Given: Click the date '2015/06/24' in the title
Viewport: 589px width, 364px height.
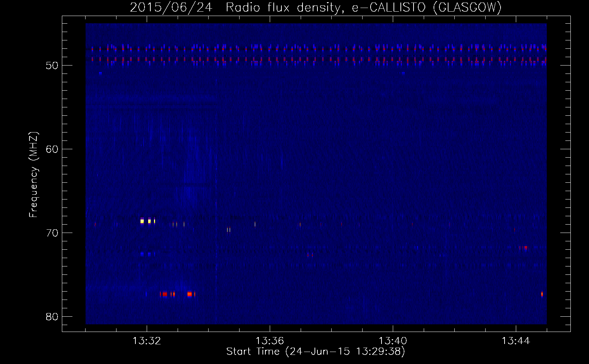Looking at the screenshot, I should 171,7.
